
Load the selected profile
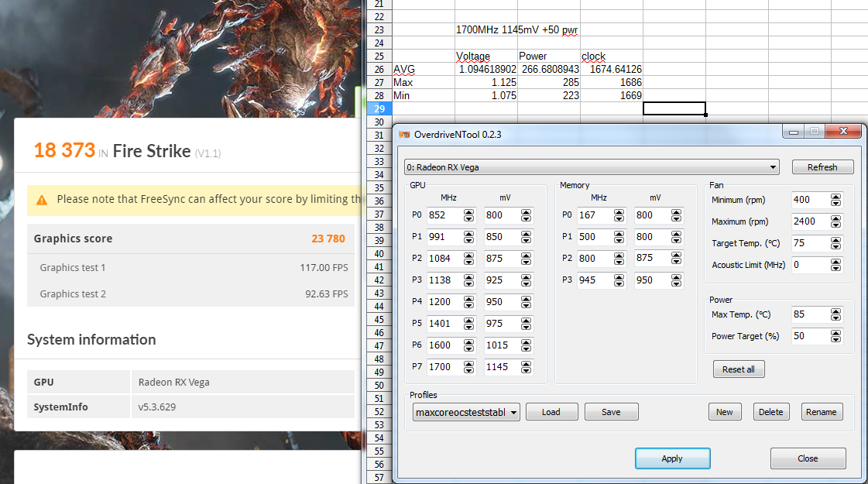(x=551, y=412)
